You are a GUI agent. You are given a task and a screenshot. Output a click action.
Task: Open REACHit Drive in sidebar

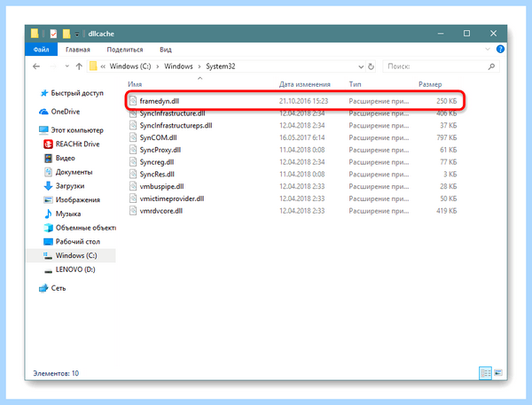click(72, 144)
